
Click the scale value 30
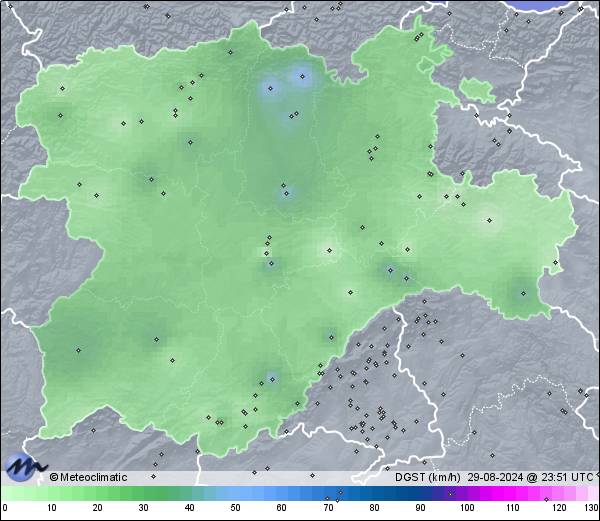(143, 508)
